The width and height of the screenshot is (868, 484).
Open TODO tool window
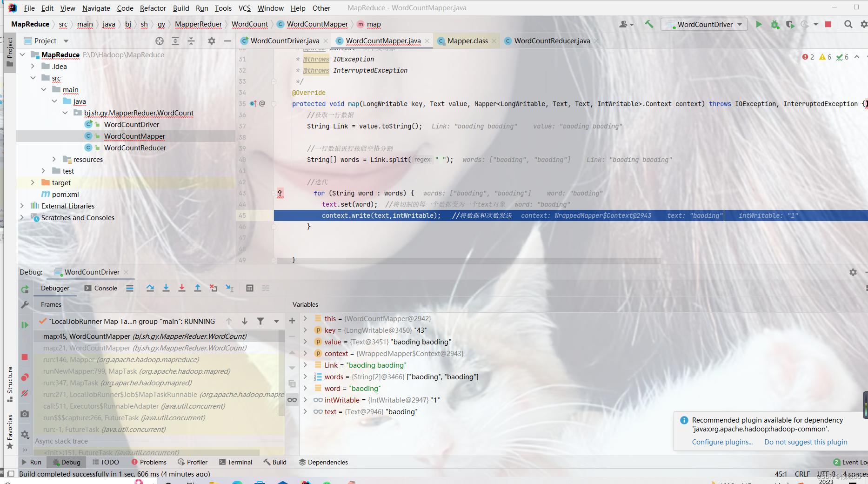tap(106, 462)
